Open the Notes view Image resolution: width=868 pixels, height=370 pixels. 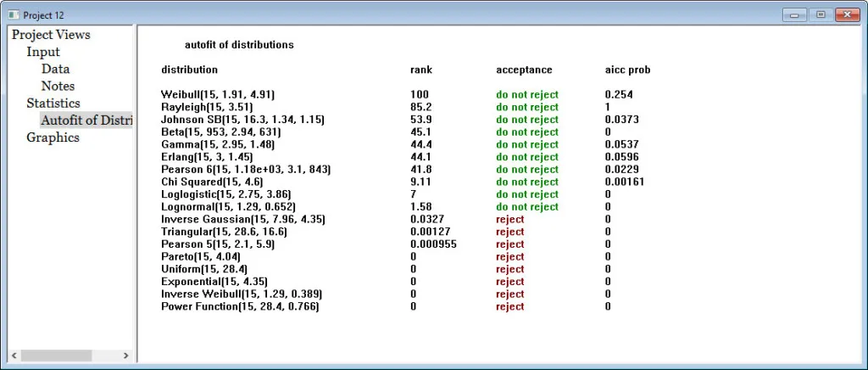tap(58, 86)
